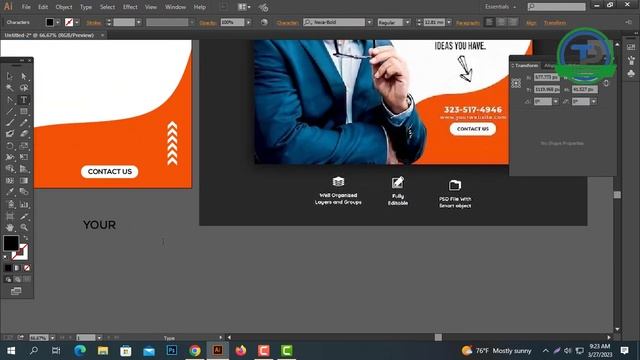Change Screen Mode at toolbar bottom
640x360 pixels.
(16, 291)
